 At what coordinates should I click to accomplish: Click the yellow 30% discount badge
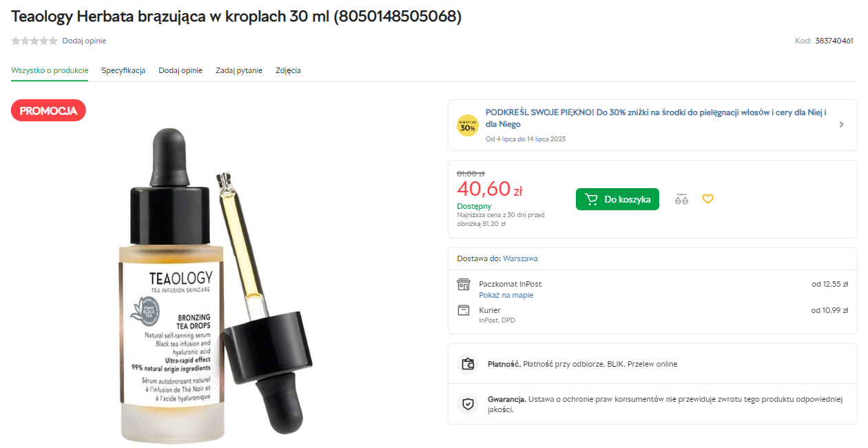pos(468,125)
